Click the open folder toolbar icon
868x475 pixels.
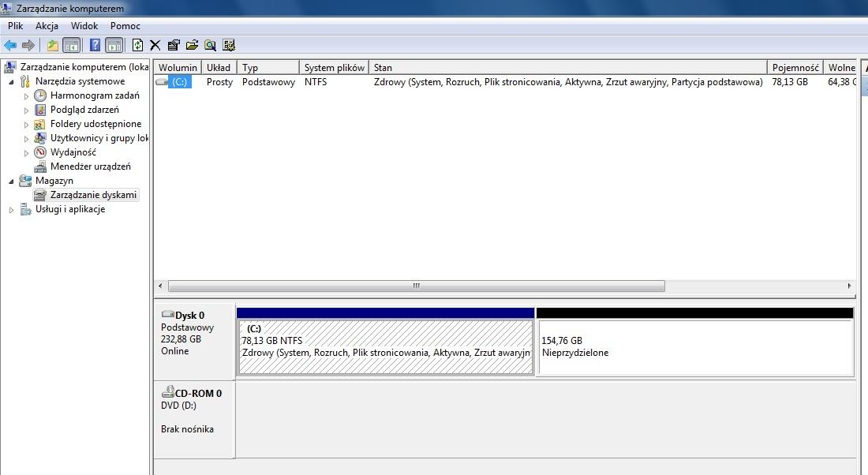click(192, 45)
